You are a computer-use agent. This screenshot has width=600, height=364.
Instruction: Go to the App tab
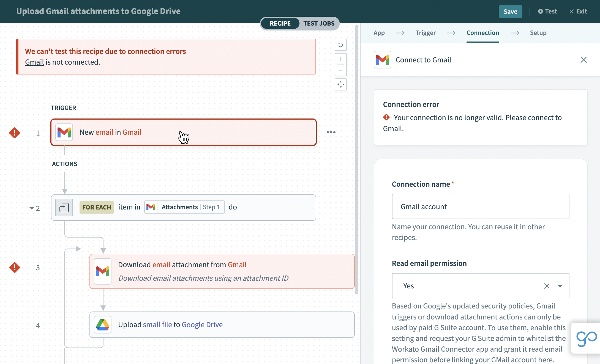(379, 33)
